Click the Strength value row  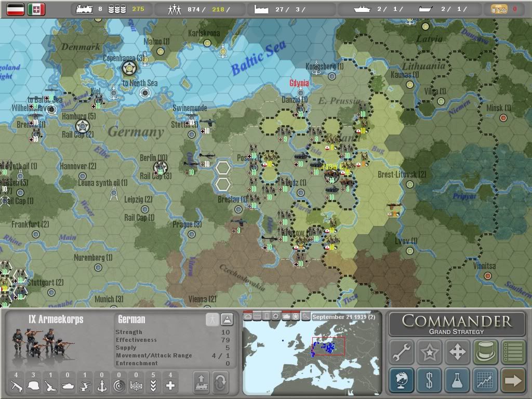(x=172, y=332)
